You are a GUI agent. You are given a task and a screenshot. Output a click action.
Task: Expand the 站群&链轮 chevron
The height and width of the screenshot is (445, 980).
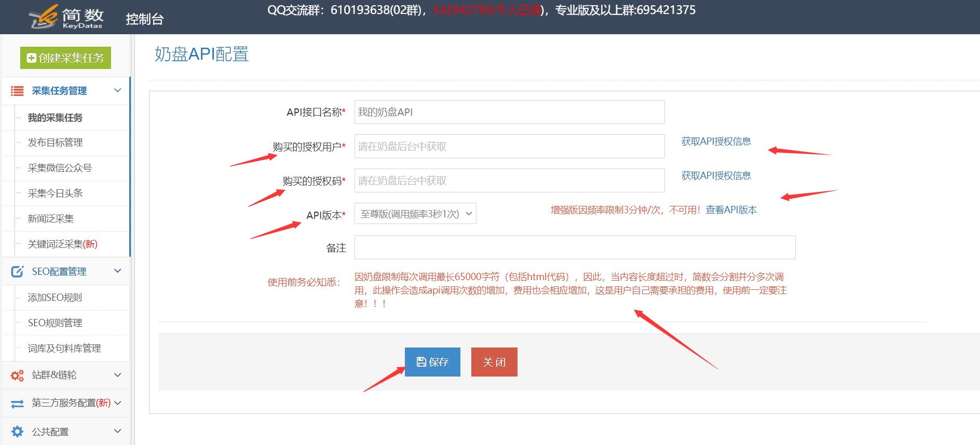pyautogui.click(x=118, y=375)
